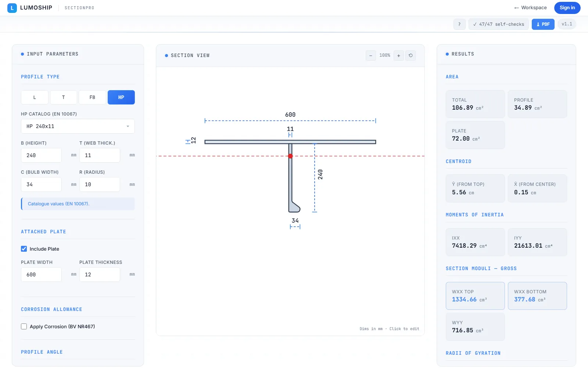Click the 100% zoom level indicator
The width and height of the screenshot is (588, 368).
(x=385, y=56)
